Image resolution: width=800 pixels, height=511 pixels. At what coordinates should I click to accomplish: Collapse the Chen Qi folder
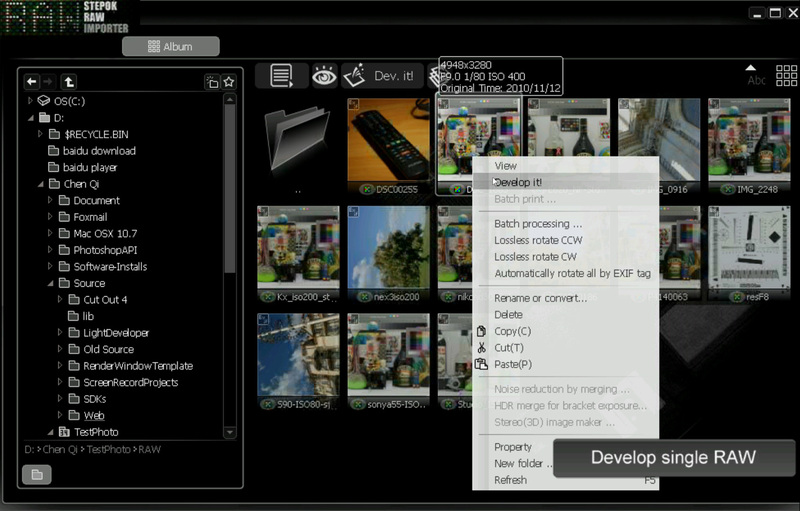[x=41, y=184]
